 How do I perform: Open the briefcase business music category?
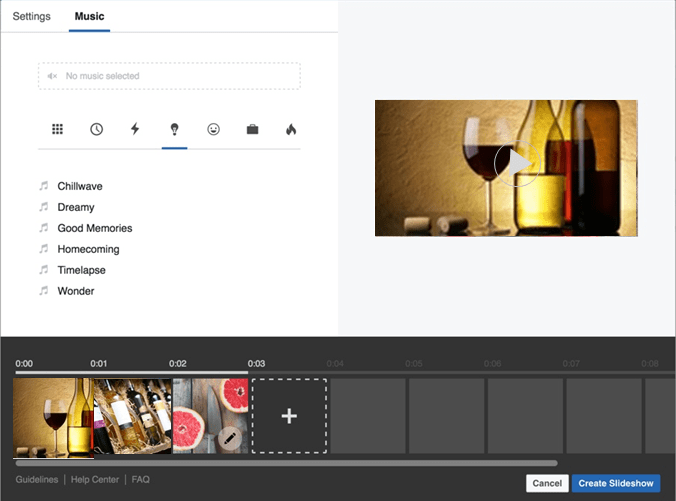point(252,129)
